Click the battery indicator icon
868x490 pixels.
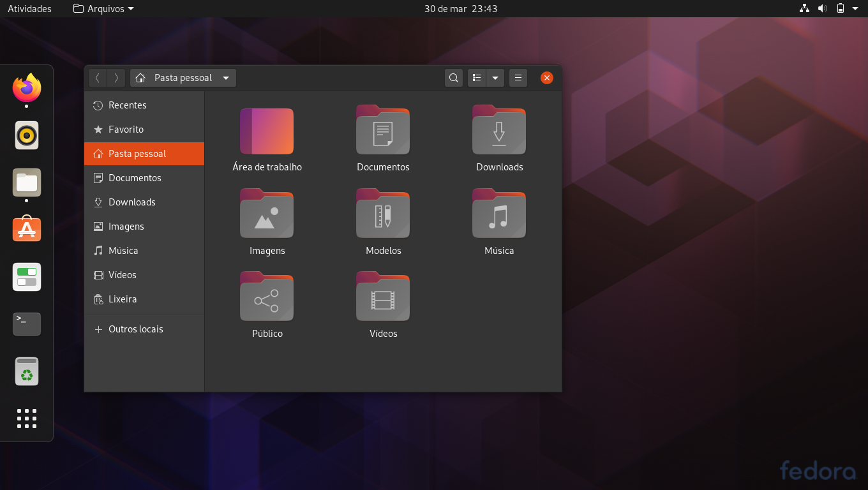point(841,9)
